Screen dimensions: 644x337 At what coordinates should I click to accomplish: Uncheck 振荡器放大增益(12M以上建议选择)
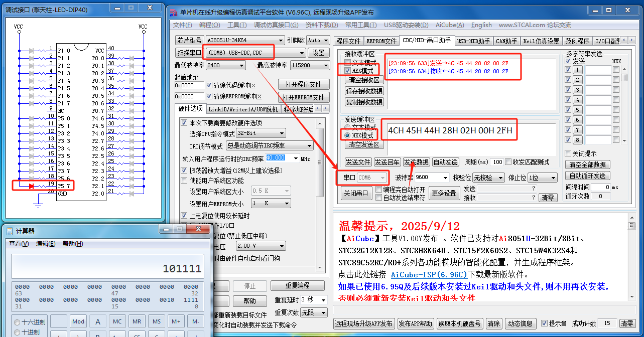point(185,171)
